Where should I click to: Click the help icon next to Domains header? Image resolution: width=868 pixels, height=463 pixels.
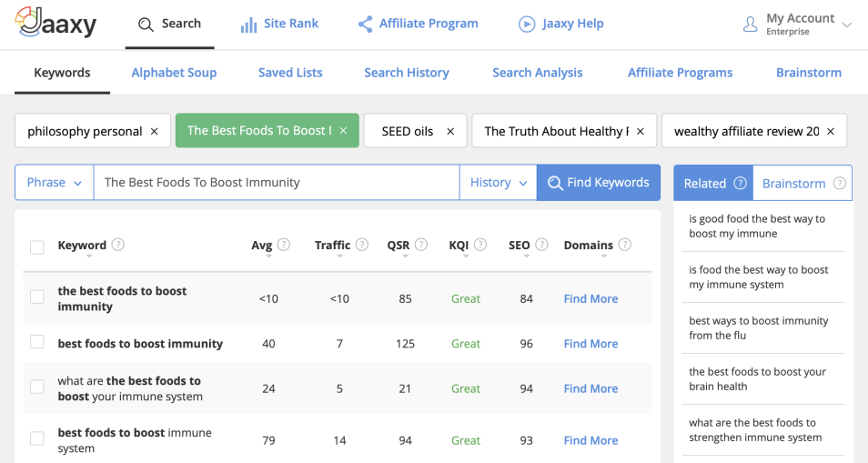tap(624, 244)
